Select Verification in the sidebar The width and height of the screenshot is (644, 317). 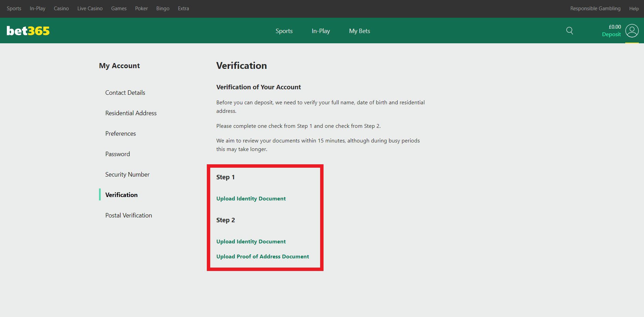tap(121, 195)
